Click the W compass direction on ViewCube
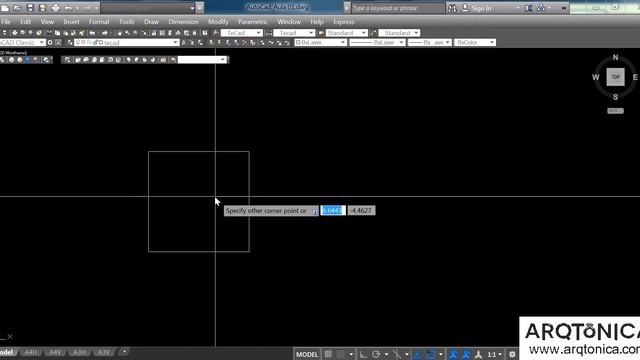Viewport: 640px width, 360px height. point(596,77)
